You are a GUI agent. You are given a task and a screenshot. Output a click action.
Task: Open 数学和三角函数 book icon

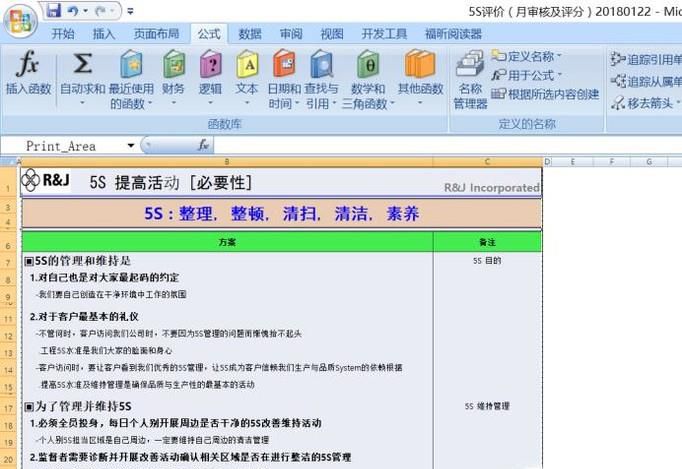(x=368, y=64)
